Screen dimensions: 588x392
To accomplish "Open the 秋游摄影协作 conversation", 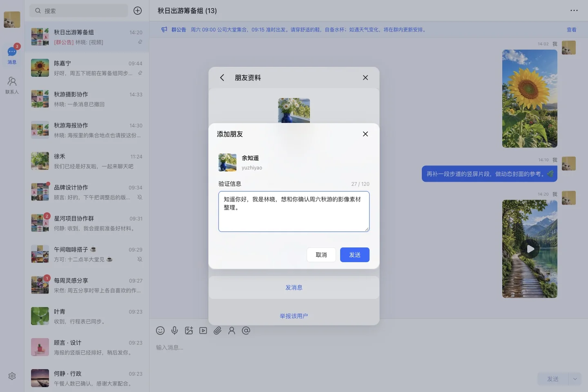I will 87,99.
